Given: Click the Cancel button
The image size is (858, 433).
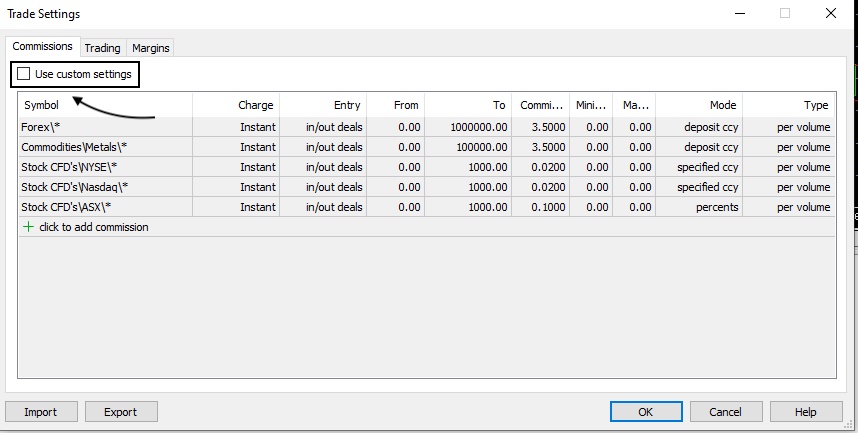Looking at the screenshot, I should [x=725, y=412].
